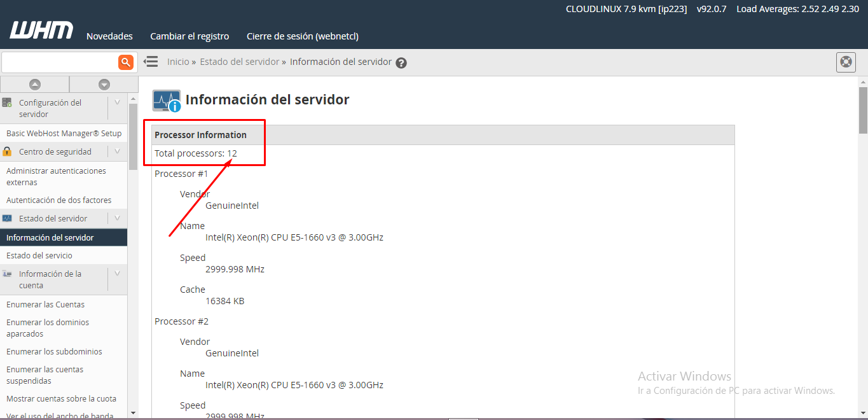Click inside the sidebar search field

coord(59,62)
